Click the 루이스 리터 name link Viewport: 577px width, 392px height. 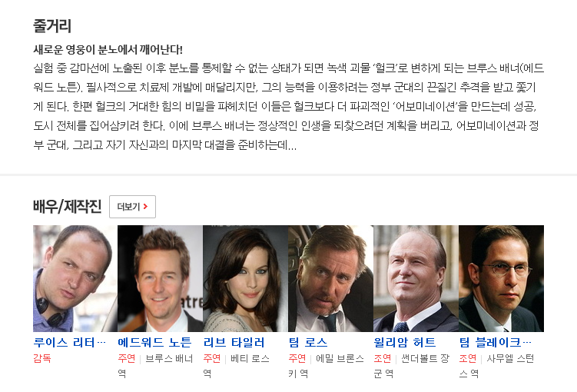pyautogui.click(x=70, y=343)
